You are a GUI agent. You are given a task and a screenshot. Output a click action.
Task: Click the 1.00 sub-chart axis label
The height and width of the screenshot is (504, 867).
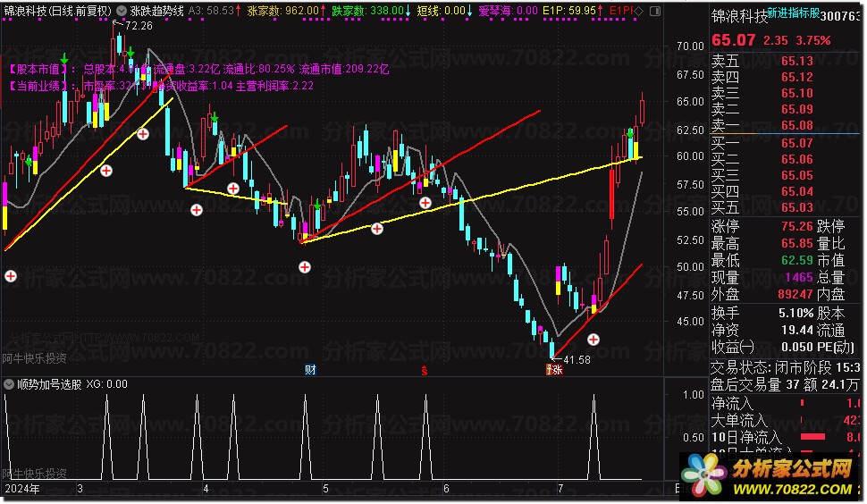point(693,395)
